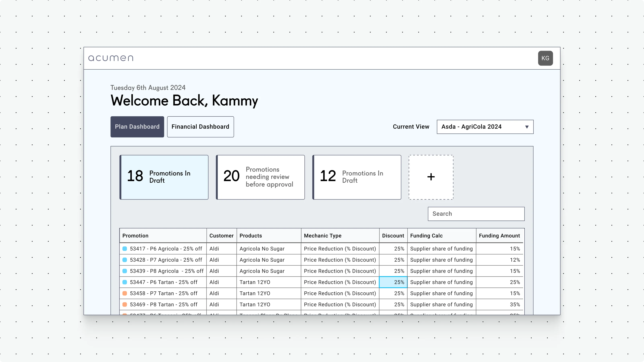Click the blue status dot beside promotion 53447
Image resolution: width=644 pixels, height=362 pixels.
coord(125,282)
